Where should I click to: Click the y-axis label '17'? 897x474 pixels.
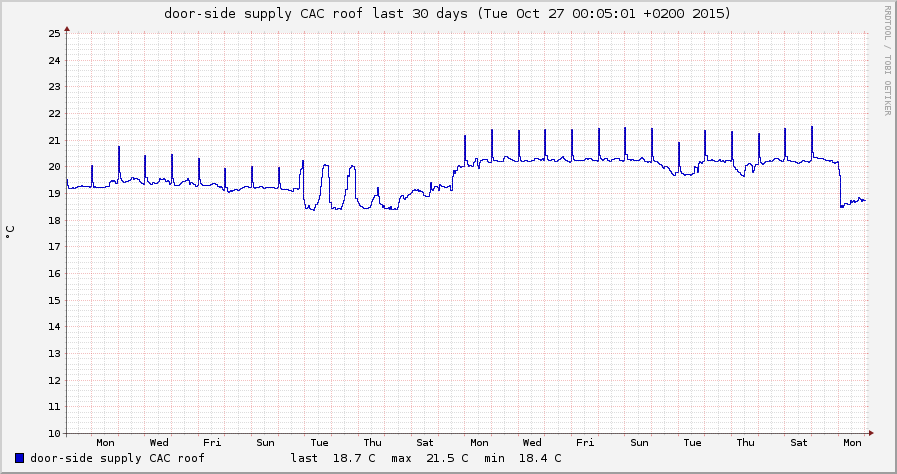point(54,247)
